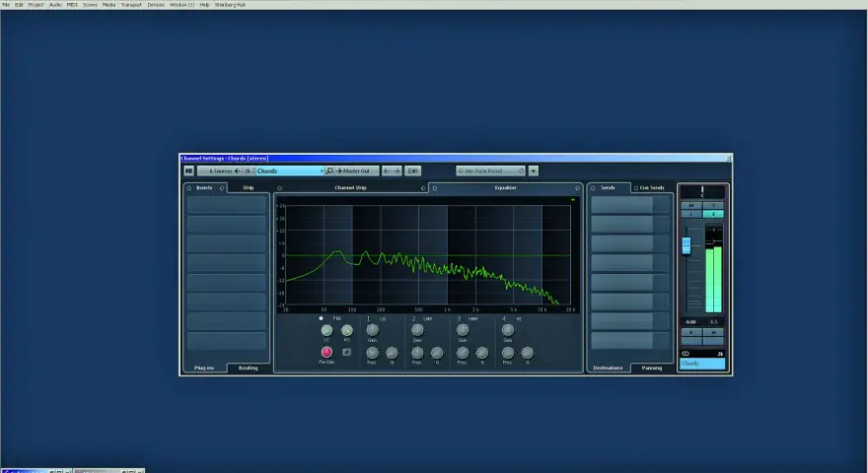The width and height of the screenshot is (868, 473).
Task: Toggle Sends bypass circle
Action: (x=593, y=188)
